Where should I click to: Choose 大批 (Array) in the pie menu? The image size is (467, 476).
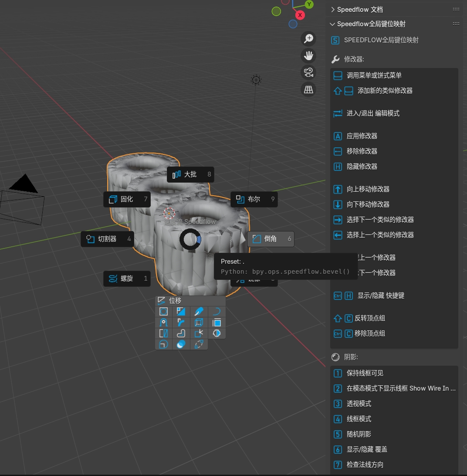[x=190, y=174]
